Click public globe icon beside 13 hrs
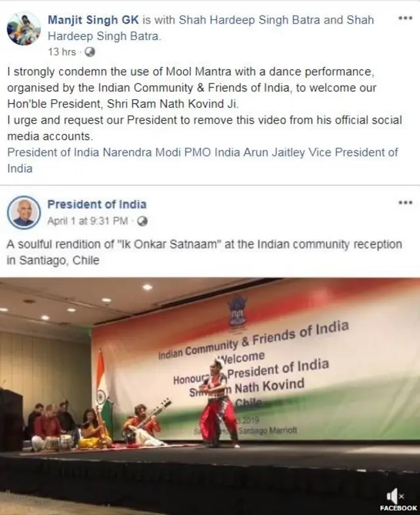420x515 pixels. point(89,52)
